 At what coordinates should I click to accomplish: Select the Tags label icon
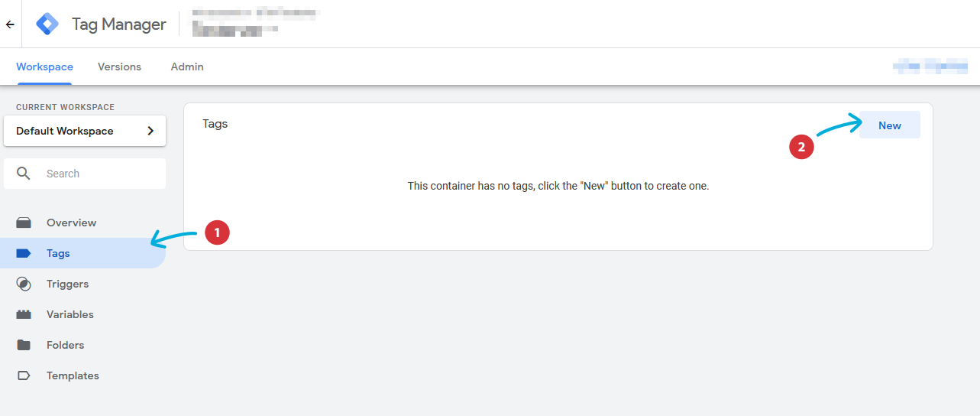[x=24, y=253]
